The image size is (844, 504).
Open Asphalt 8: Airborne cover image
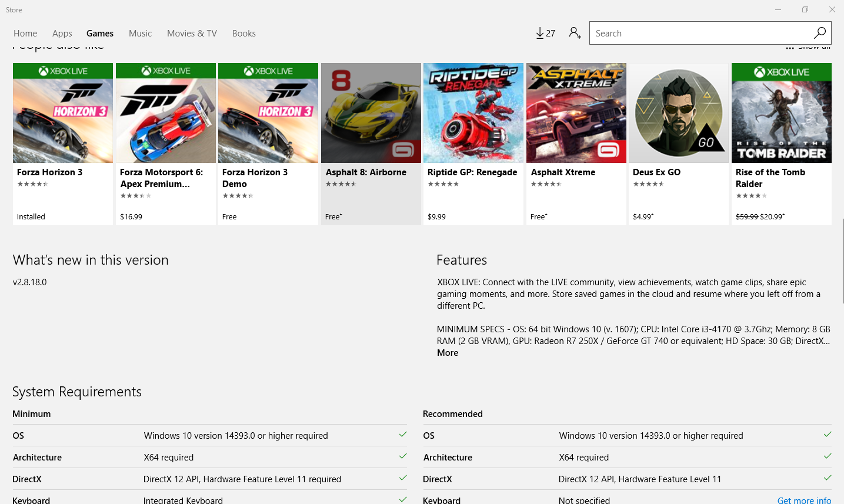371,113
